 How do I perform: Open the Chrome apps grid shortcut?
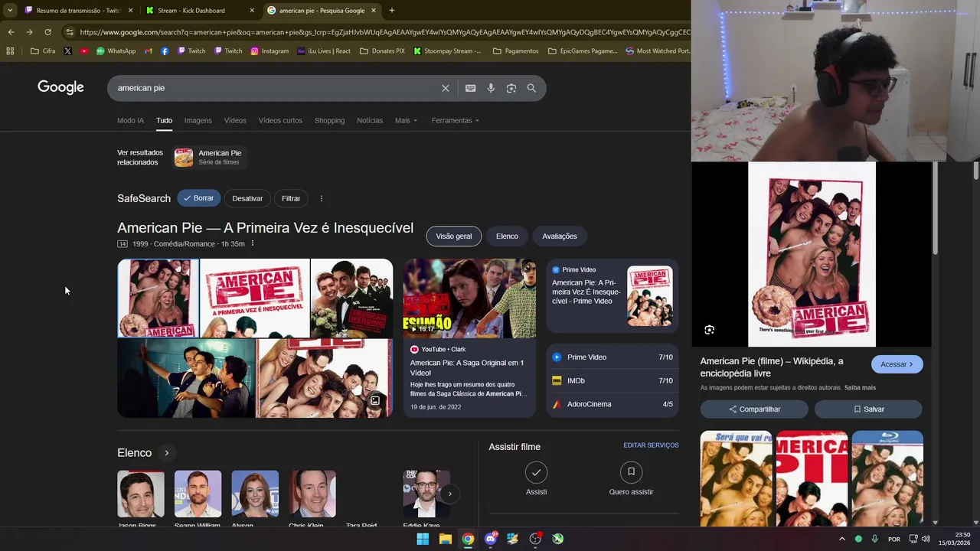(x=10, y=51)
